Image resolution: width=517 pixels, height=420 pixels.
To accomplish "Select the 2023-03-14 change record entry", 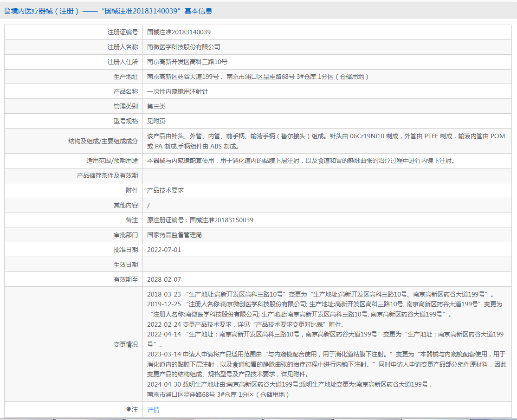I will pos(326,364).
